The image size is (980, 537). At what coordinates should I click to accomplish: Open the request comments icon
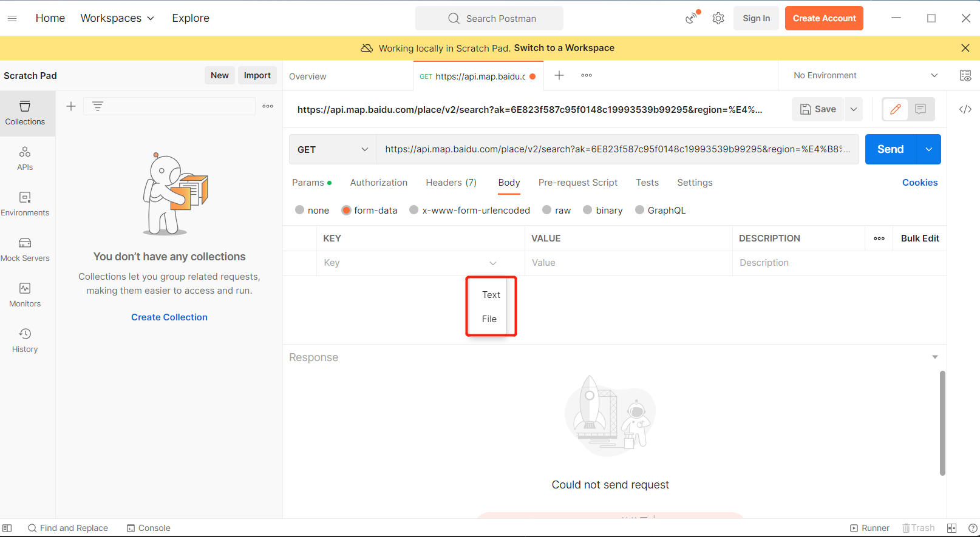[x=920, y=109]
